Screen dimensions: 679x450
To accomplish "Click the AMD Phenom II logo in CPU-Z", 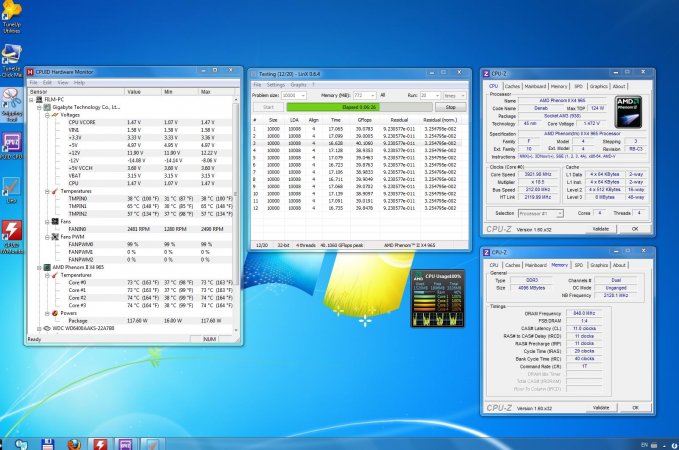I will click(x=628, y=112).
